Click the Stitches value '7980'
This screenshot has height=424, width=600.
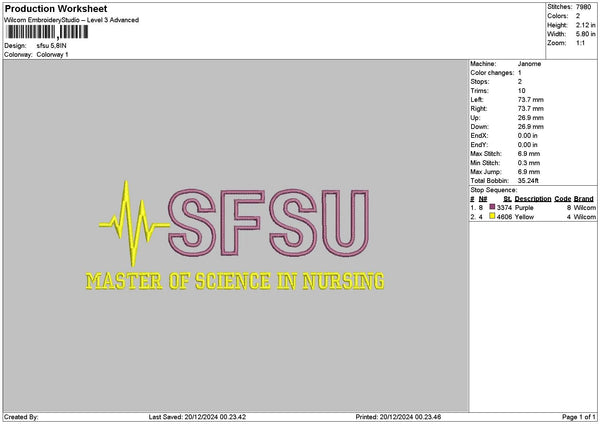[x=584, y=7]
